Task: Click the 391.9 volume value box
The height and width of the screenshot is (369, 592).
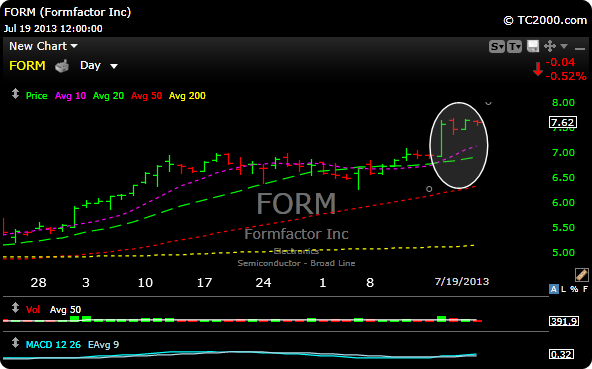Action: (564, 321)
